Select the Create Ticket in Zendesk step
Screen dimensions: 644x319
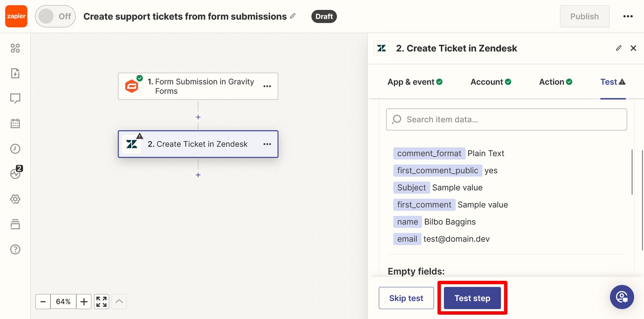tap(198, 144)
